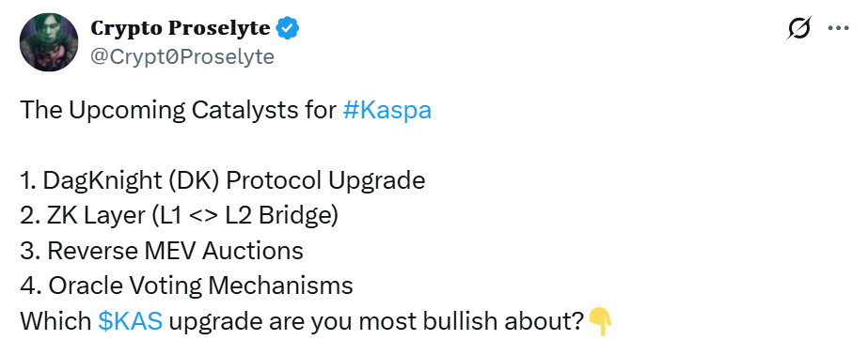Click the Crypto Proselyte display name

(x=181, y=27)
